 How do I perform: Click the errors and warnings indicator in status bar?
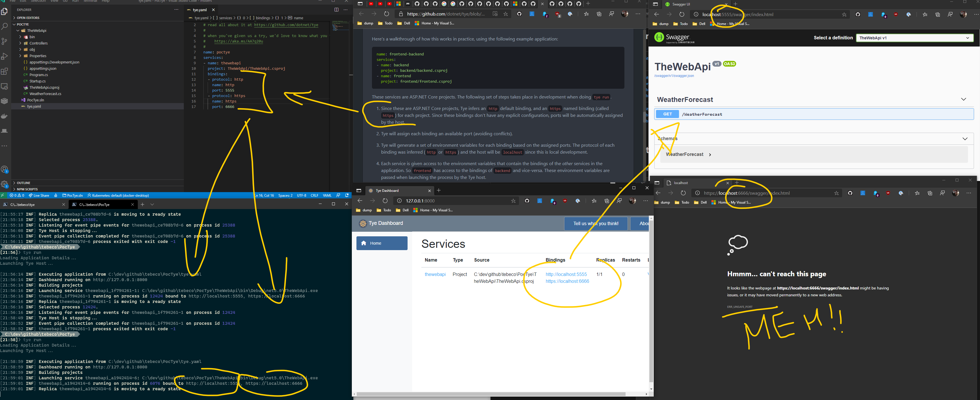(17, 196)
